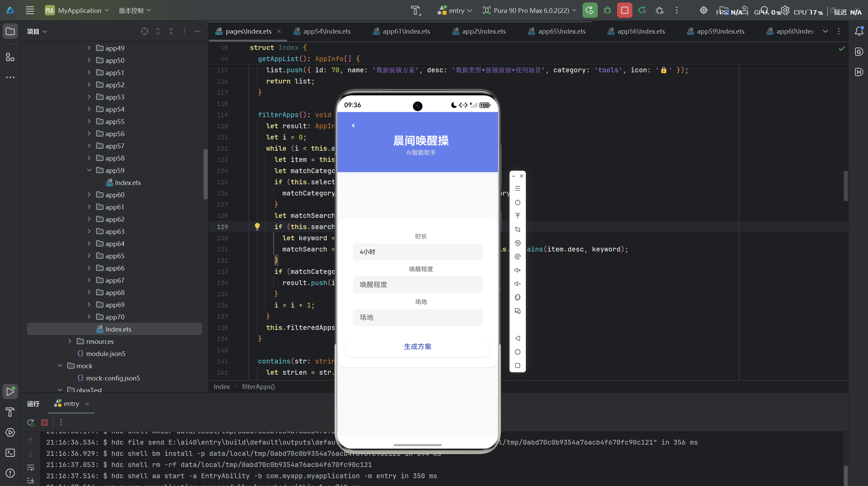Switch to the app61\Index.ets tab
Image resolution: width=868 pixels, height=486 pixels.
(x=402, y=31)
